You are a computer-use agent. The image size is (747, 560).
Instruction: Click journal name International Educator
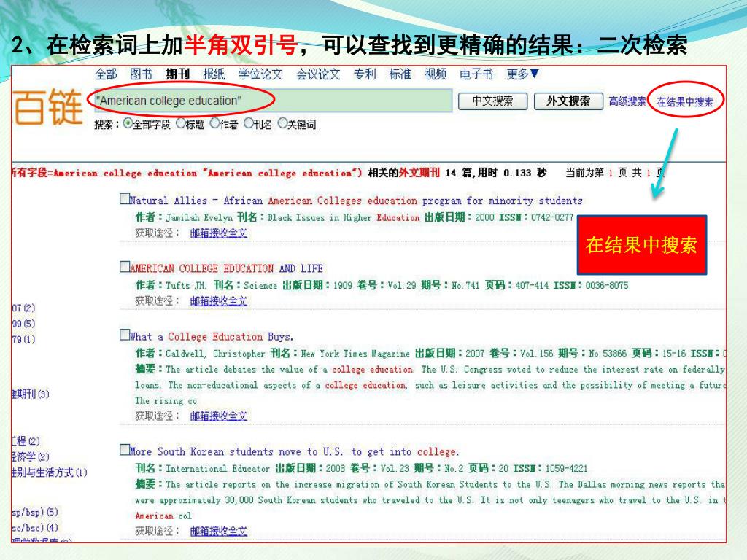pos(217,469)
